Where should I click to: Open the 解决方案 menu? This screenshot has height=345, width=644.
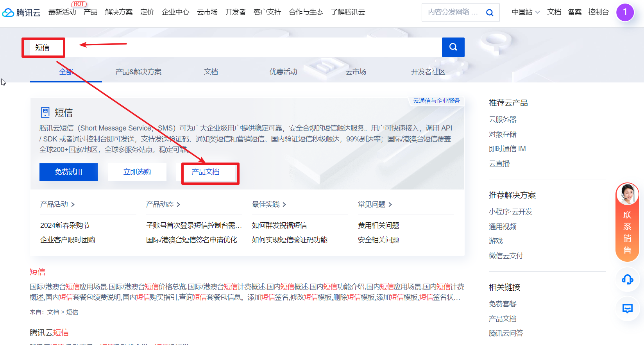(119, 12)
